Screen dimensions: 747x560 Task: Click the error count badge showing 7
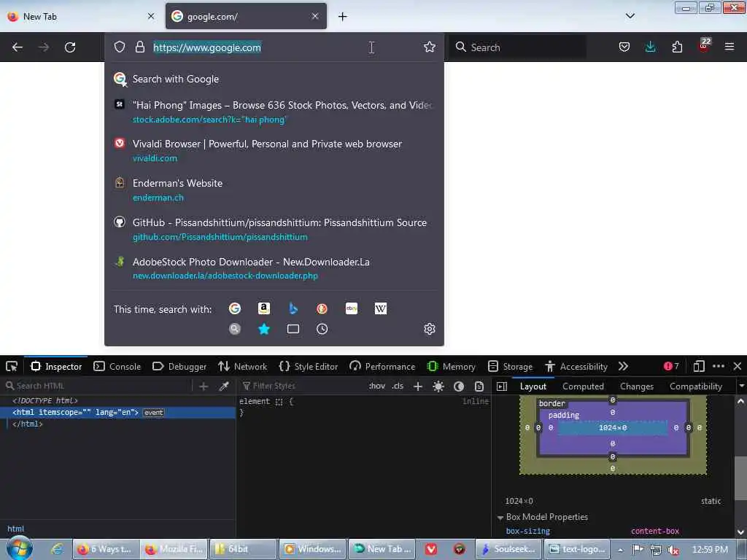click(x=671, y=366)
